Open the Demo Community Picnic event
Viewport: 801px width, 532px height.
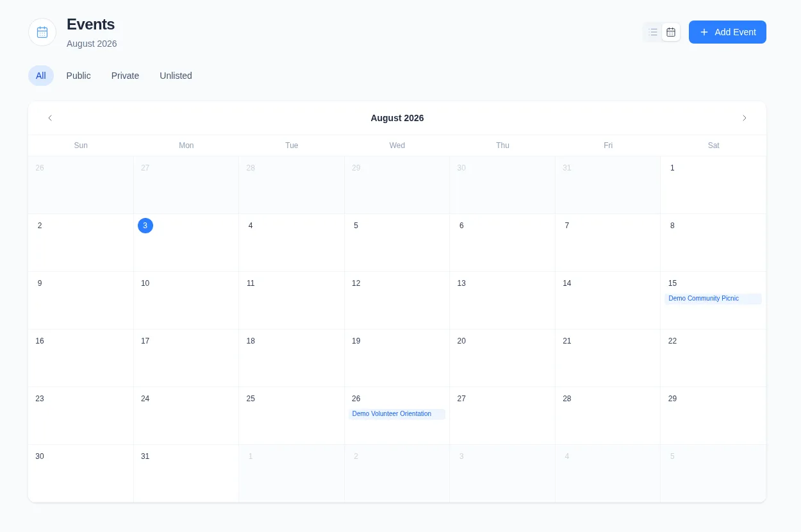(713, 299)
